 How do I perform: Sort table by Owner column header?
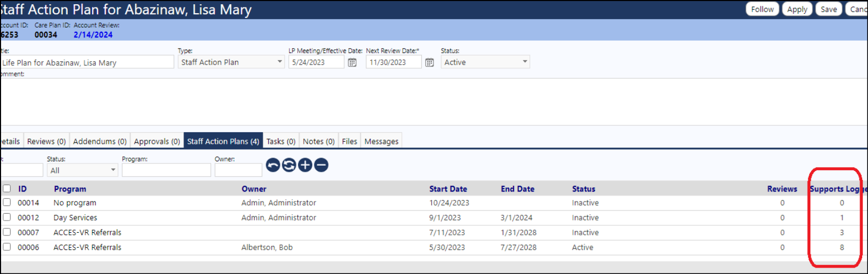pyautogui.click(x=254, y=189)
